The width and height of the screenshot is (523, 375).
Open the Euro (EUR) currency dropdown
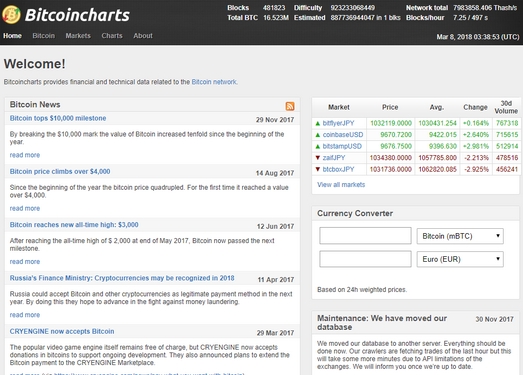coord(460,259)
